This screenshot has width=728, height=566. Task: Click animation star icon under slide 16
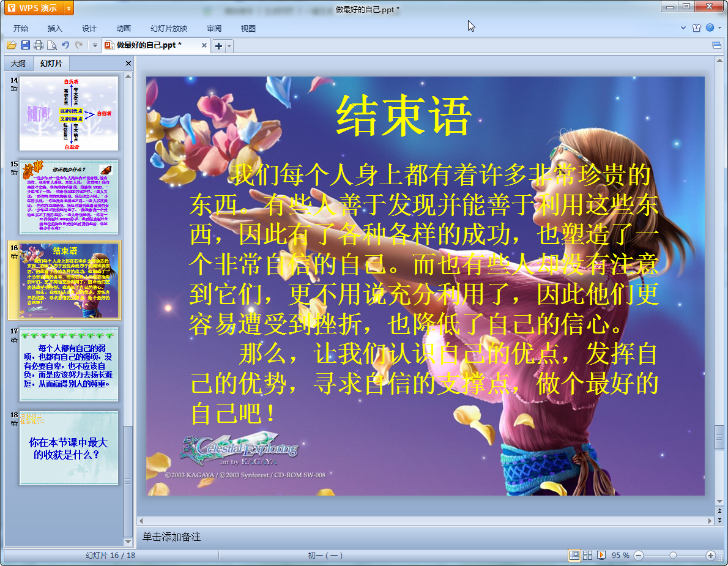pos(14,256)
